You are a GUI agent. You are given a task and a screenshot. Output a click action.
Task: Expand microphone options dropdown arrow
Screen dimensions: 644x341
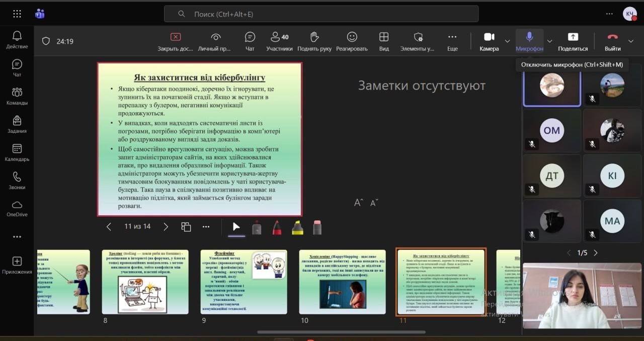tap(549, 41)
